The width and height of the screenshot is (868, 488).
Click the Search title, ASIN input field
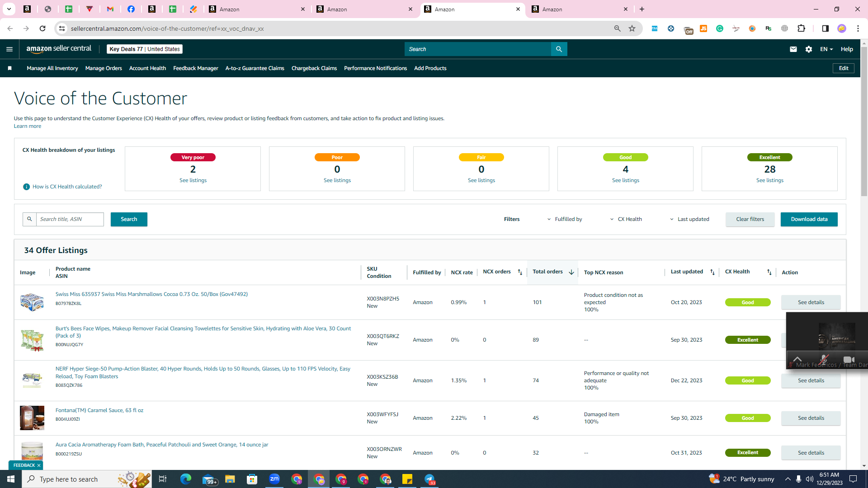[70, 219]
